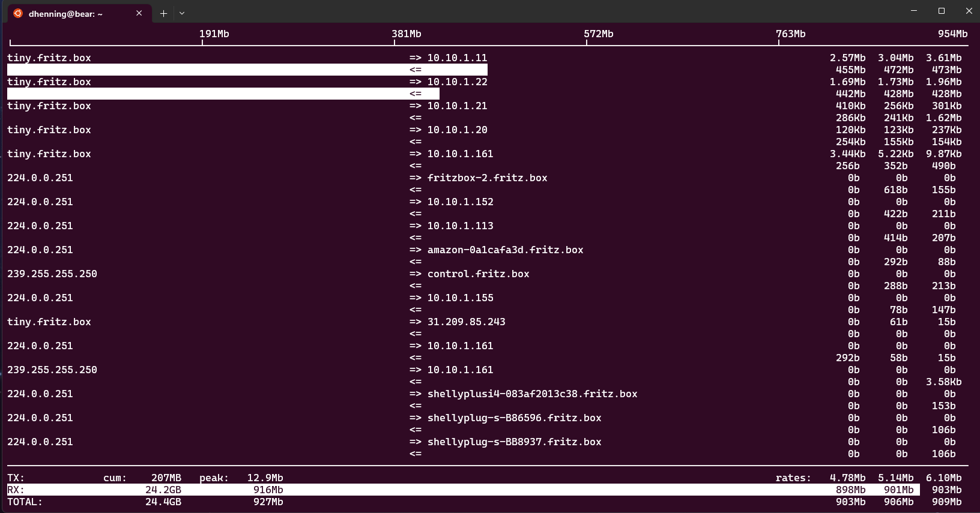980x513 pixels.
Task: Click the 763Mb scale marker
Action: 791,34
